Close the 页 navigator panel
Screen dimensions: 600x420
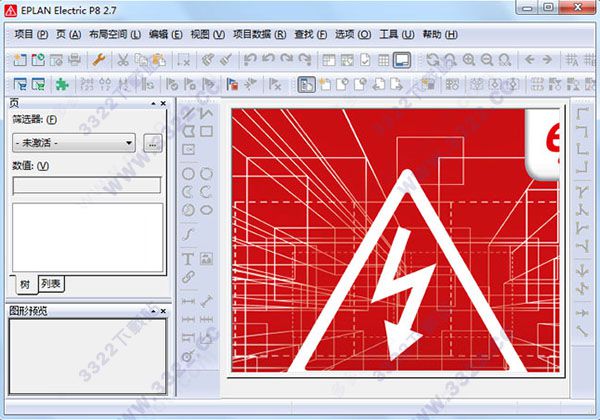[163, 103]
